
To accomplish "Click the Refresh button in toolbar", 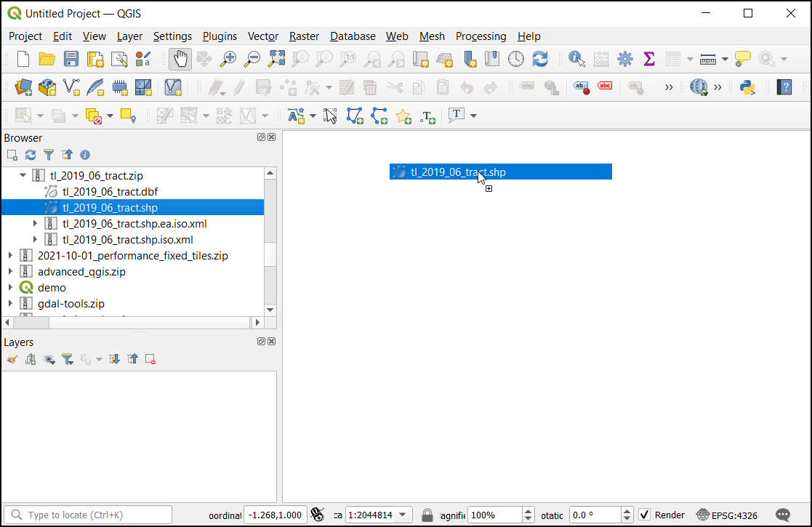I will 540,59.
